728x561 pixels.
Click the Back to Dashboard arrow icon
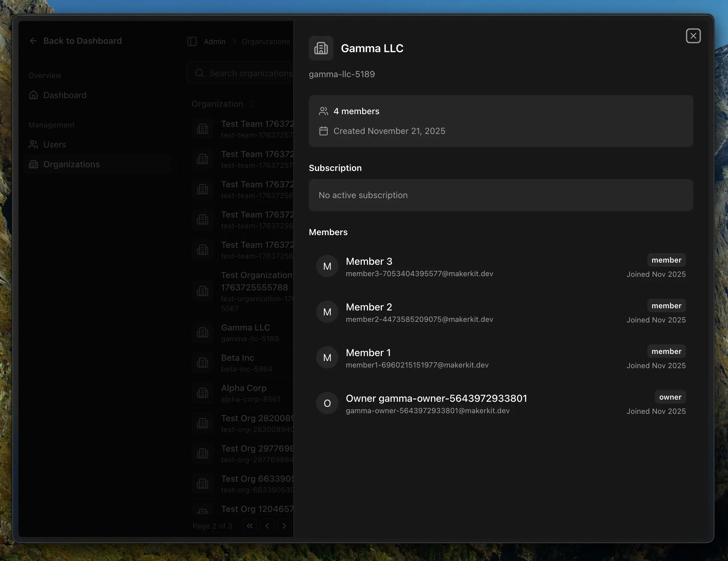[x=33, y=41]
